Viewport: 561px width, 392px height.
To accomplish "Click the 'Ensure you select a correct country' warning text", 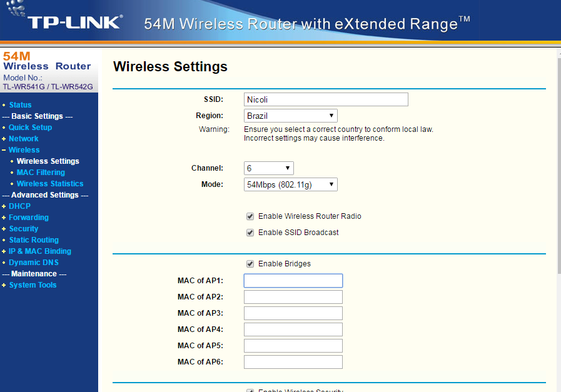I will coord(338,134).
